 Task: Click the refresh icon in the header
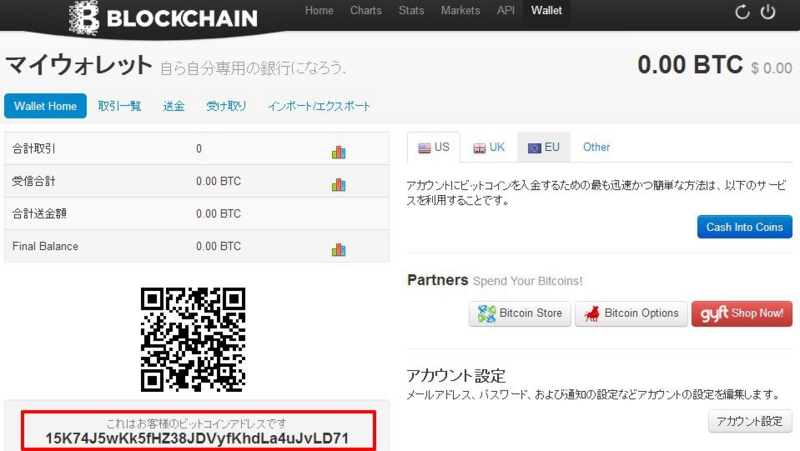coord(742,12)
